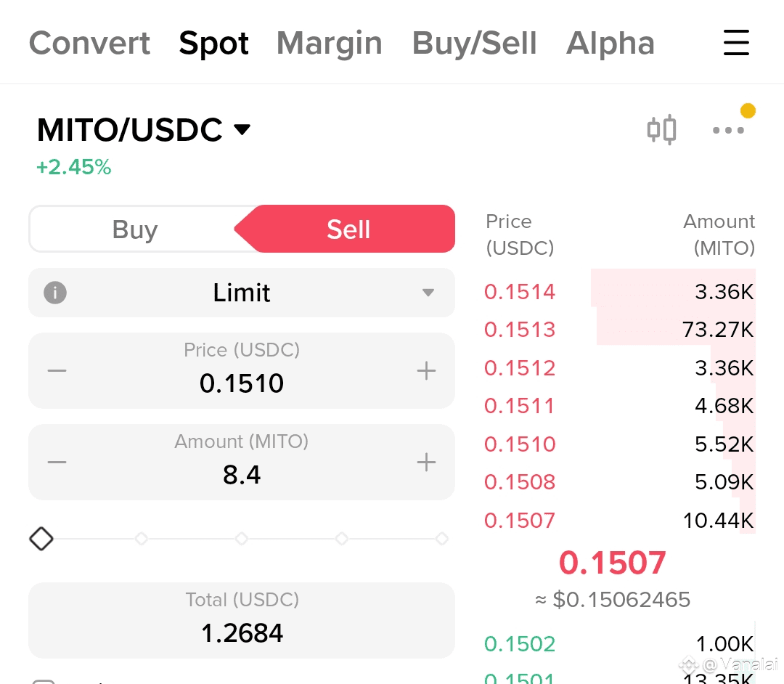This screenshot has height=684, width=784.
Task: Increase MITO amount with plus icon
Action: (426, 462)
